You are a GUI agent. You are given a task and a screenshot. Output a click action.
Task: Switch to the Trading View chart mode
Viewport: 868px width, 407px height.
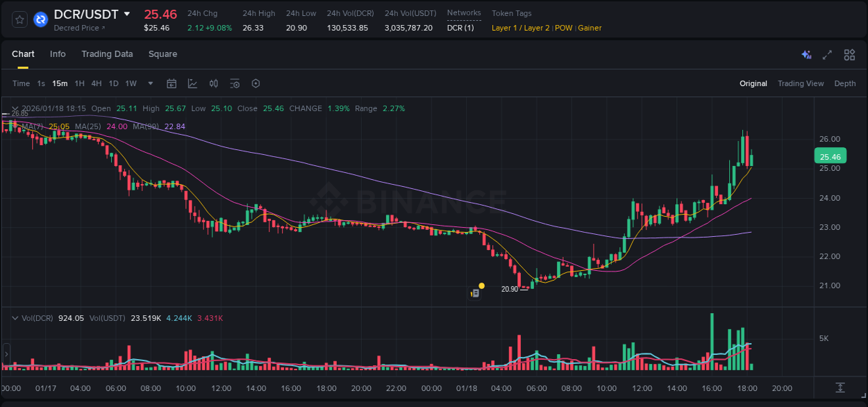(801, 83)
